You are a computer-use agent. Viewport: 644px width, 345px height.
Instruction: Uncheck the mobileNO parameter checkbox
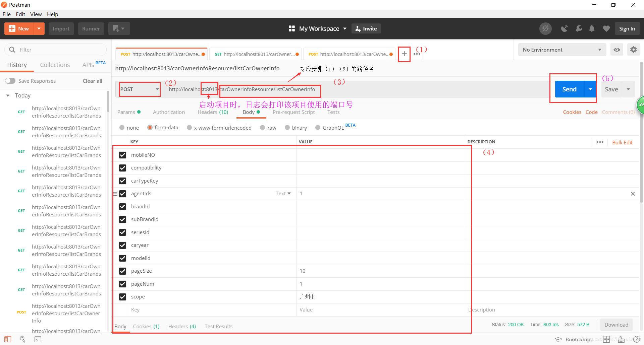click(x=122, y=155)
